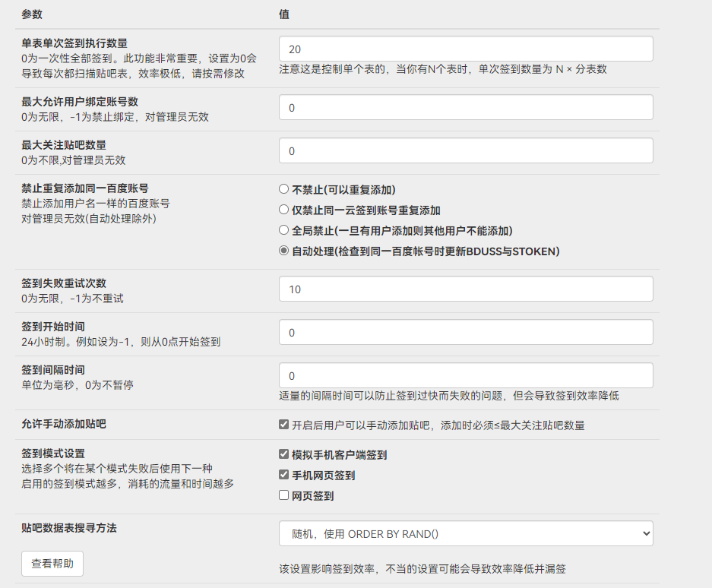Click the 签到模式设置 heading label
712x588 pixels.
53,454
